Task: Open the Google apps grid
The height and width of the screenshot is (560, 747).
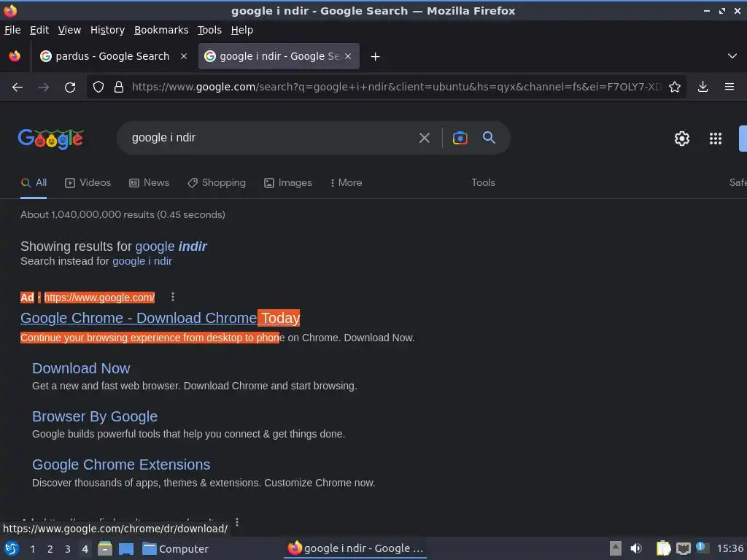Action: 716,139
